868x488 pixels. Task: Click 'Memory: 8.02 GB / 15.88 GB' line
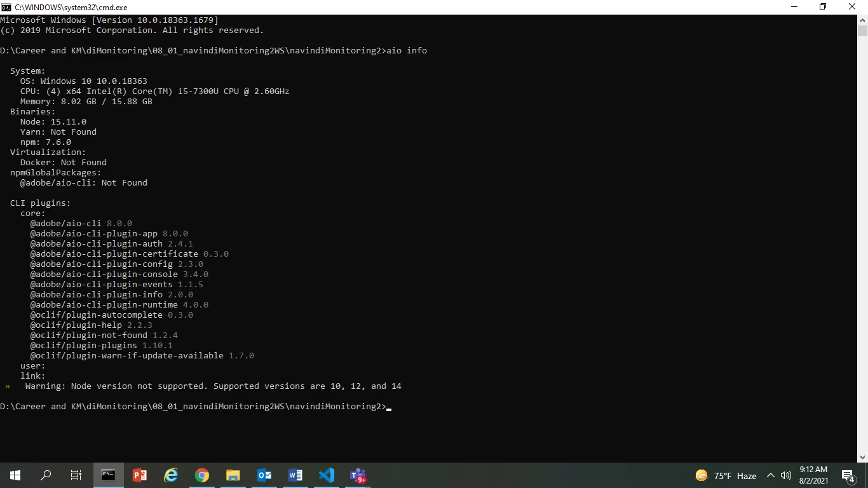pos(86,101)
